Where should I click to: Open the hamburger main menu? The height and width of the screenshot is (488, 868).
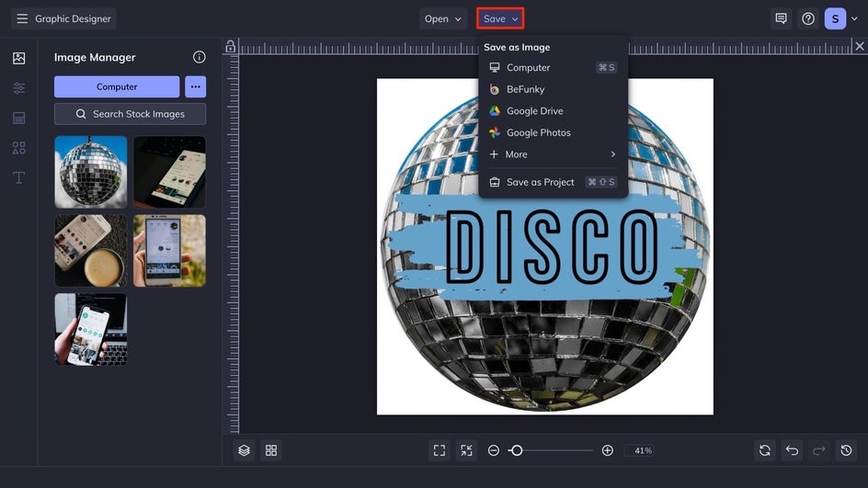[x=22, y=18]
